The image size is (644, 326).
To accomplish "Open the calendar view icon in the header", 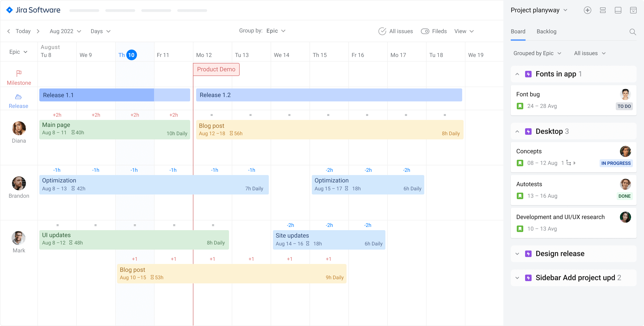I will pyautogui.click(x=634, y=10).
